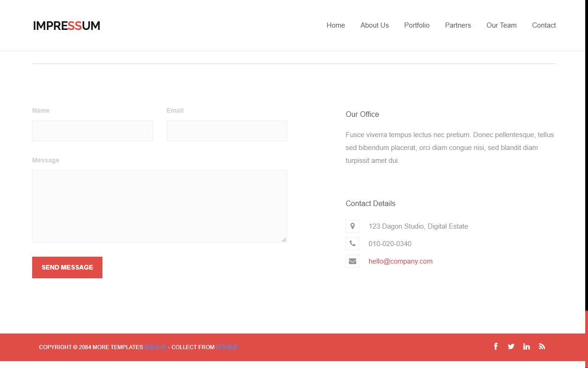588x368 pixels.
Task: Focus the Email input field
Action: [x=227, y=131]
